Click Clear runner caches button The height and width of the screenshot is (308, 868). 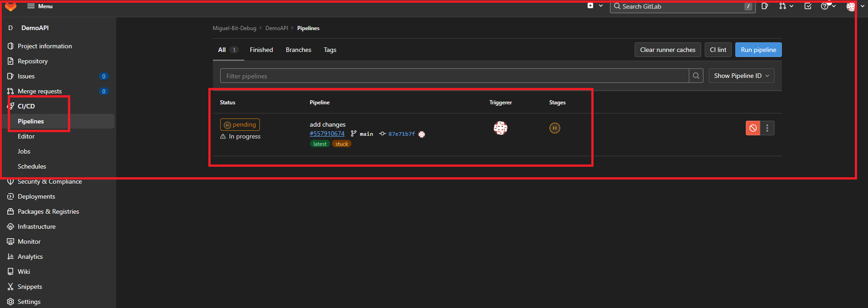point(668,50)
